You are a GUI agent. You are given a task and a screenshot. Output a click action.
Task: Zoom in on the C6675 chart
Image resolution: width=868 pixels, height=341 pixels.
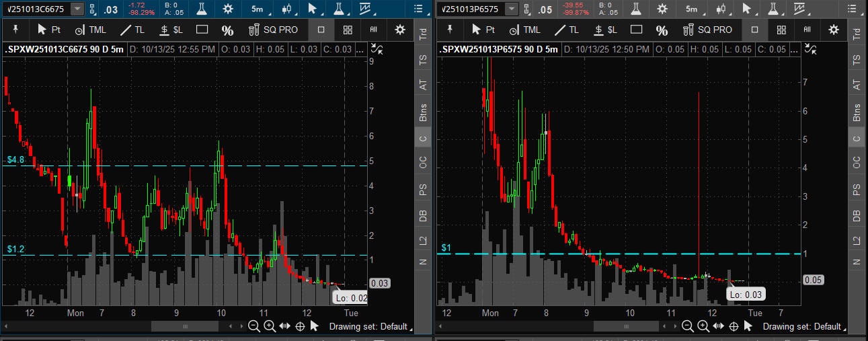click(269, 326)
